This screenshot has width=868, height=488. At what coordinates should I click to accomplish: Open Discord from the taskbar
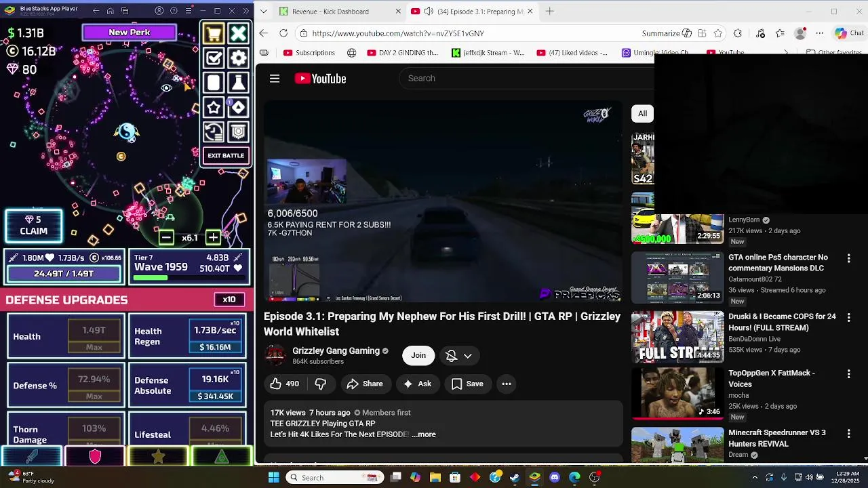(x=555, y=478)
